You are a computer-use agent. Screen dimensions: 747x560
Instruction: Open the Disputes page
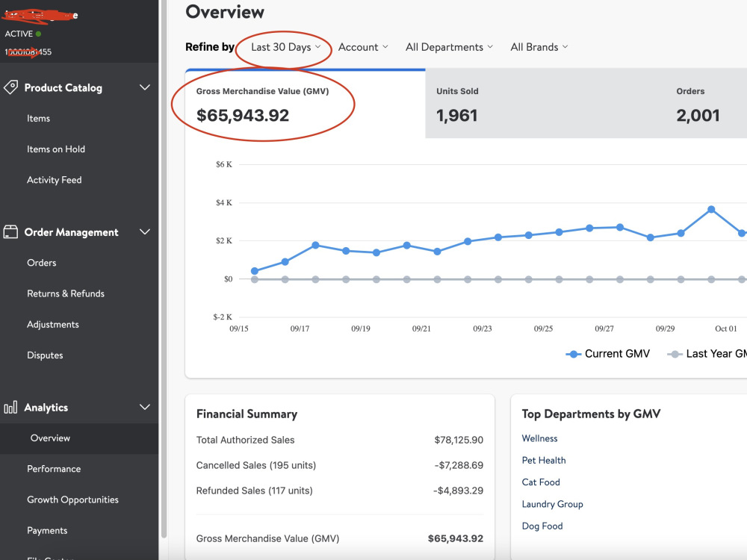[45, 355]
